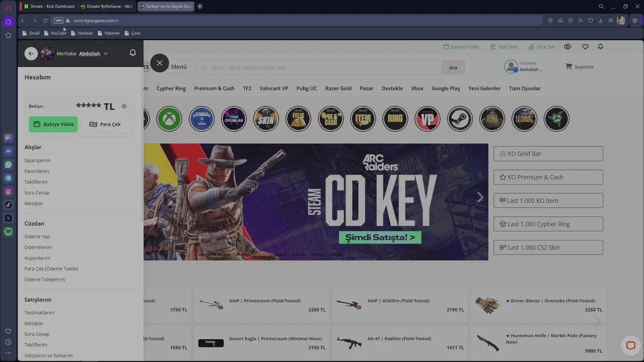
Task: Open the Xbox category circle icon
Action: point(169,119)
